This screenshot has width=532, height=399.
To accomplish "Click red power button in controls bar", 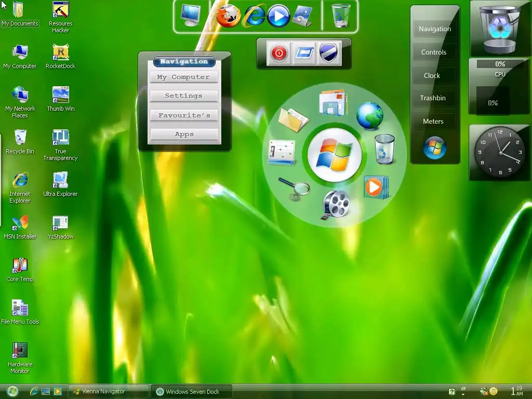I will pyautogui.click(x=278, y=53).
